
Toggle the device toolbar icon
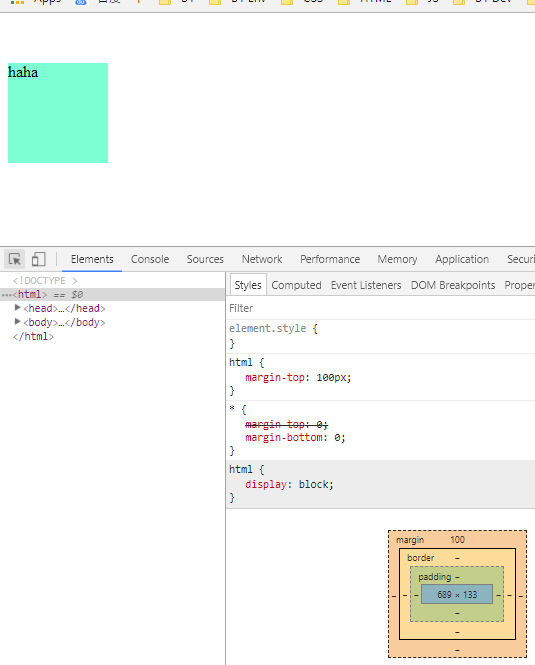pos(38,259)
